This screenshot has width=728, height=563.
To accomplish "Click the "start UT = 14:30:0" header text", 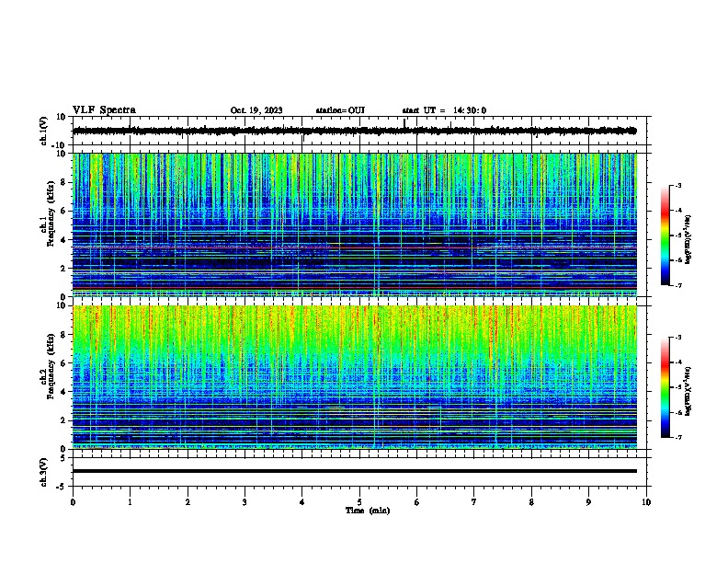I will point(444,110).
